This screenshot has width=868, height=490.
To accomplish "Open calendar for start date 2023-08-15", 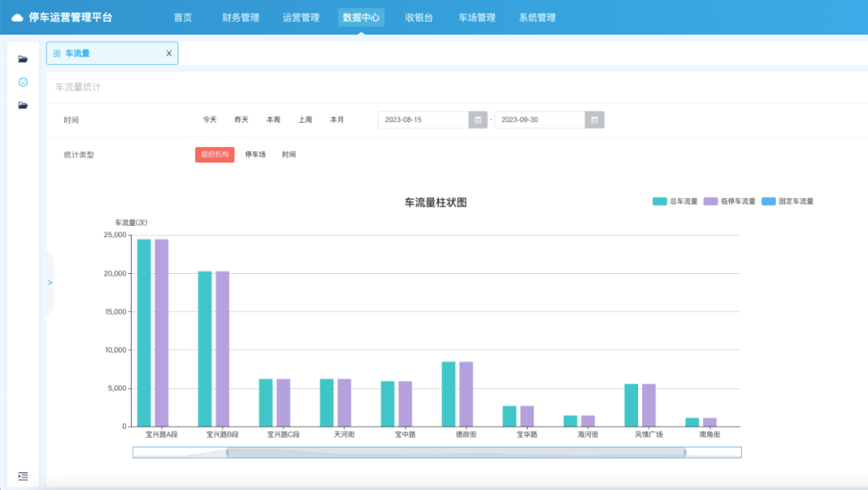I will (478, 120).
